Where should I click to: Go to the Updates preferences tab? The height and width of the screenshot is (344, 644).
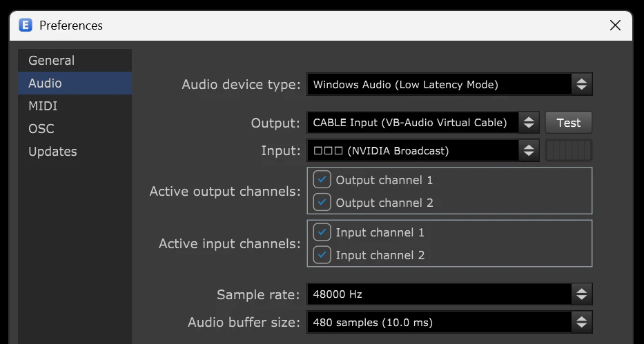tap(75, 151)
